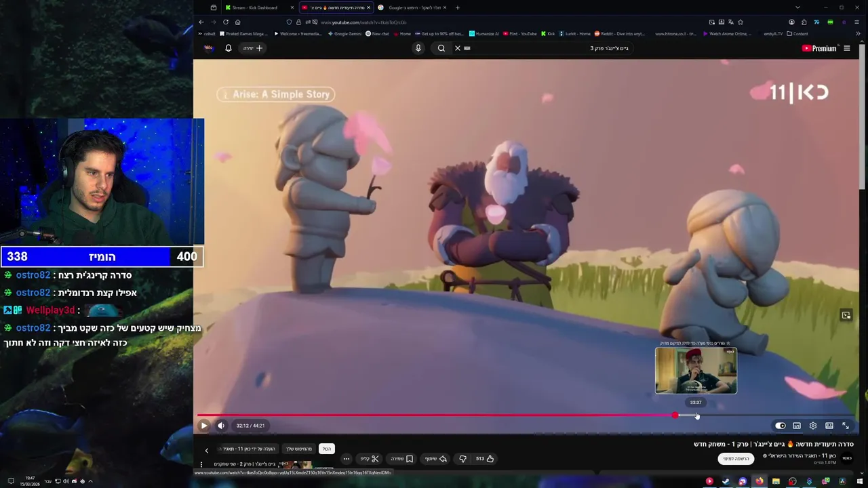Open the Lurkit - Home bookmark
868x488 pixels.
pos(574,33)
